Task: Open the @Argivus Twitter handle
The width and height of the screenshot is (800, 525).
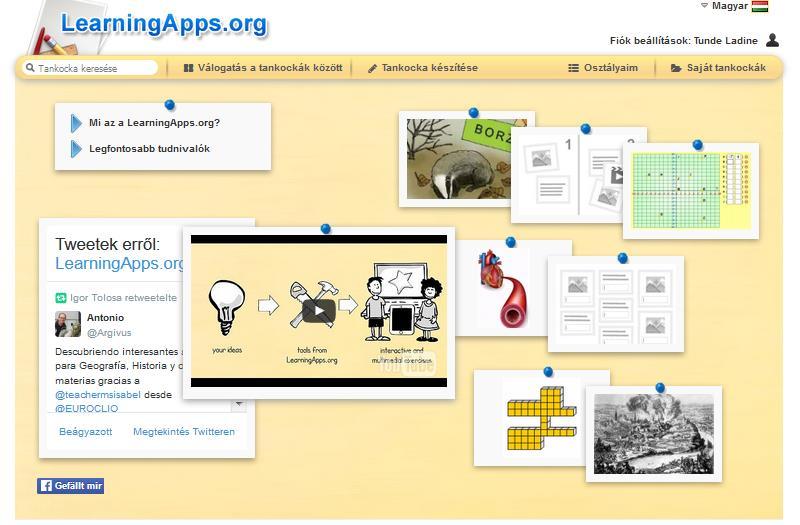Action: [109, 333]
